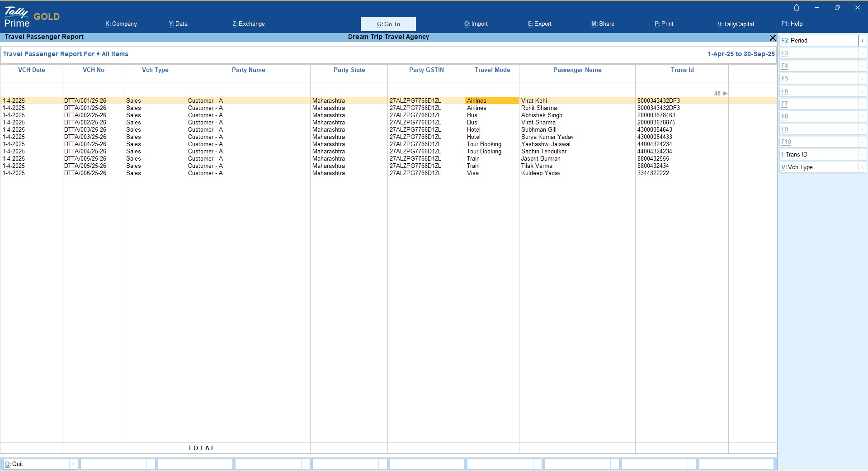
Task: Click the scroll-right arrow beside 48
Action: click(725, 94)
